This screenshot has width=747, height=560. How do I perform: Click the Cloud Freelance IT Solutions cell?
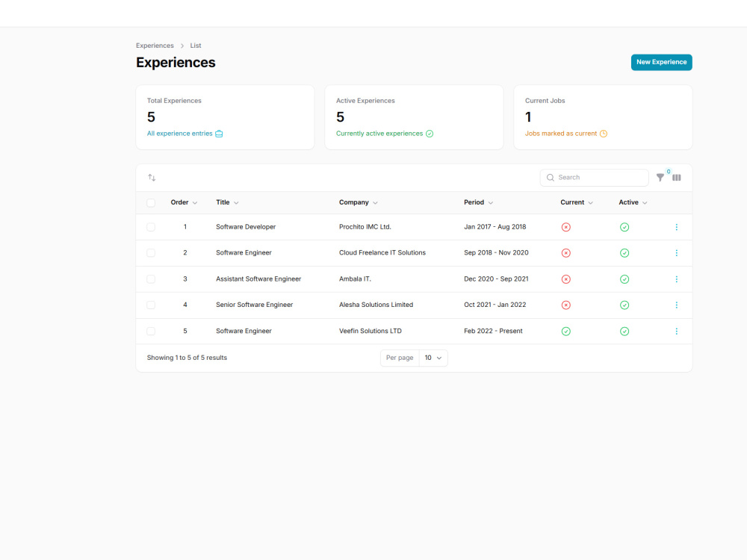coord(382,253)
